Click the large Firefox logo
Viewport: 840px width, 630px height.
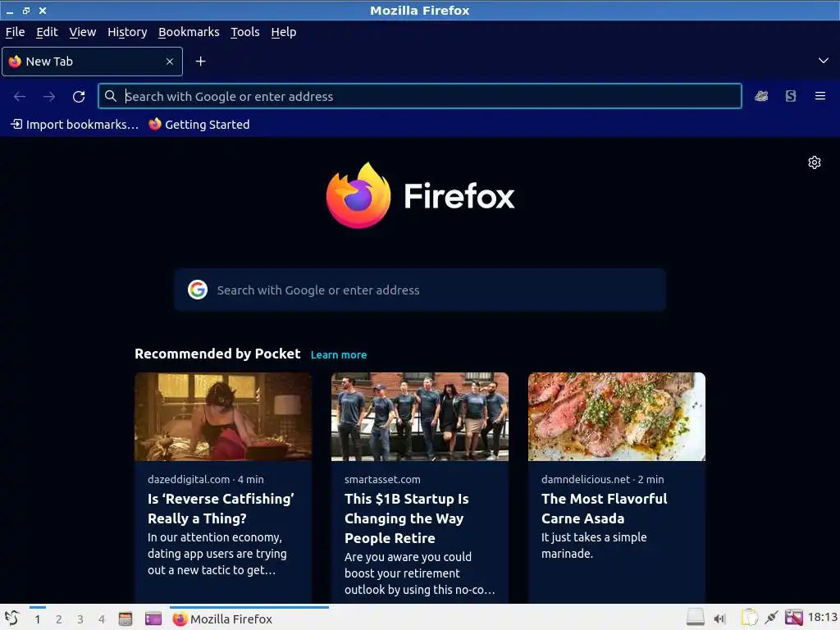[x=358, y=195]
